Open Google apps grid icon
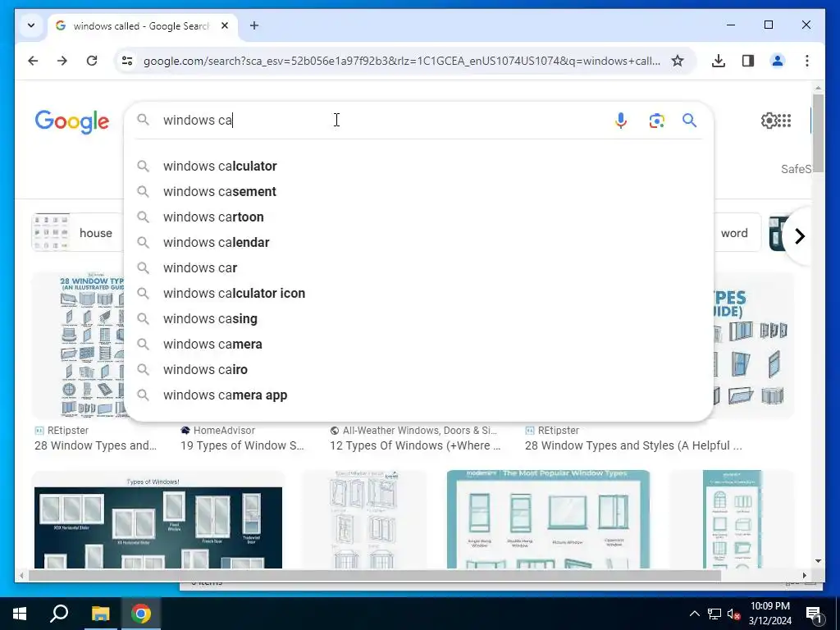The width and height of the screenshot is (840, 630). (784, 121)
